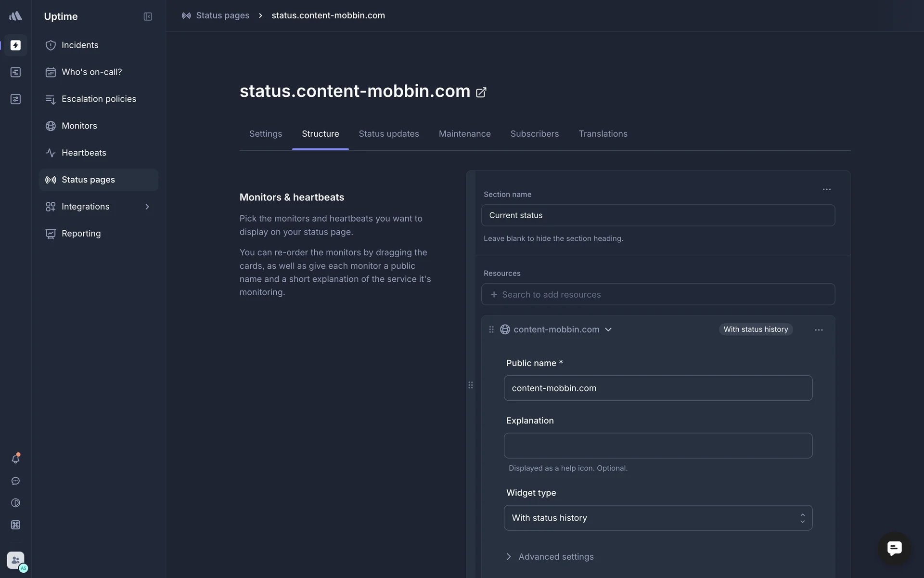Click the sidebar collapse icon next to Uptime
Image resolution: width=924 pixels, height=578 pixels.
[148, 16]
